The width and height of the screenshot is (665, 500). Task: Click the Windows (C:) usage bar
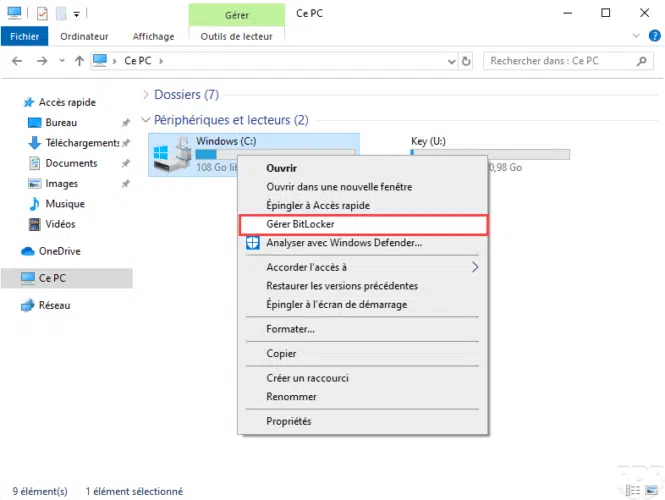coord(275,154)
